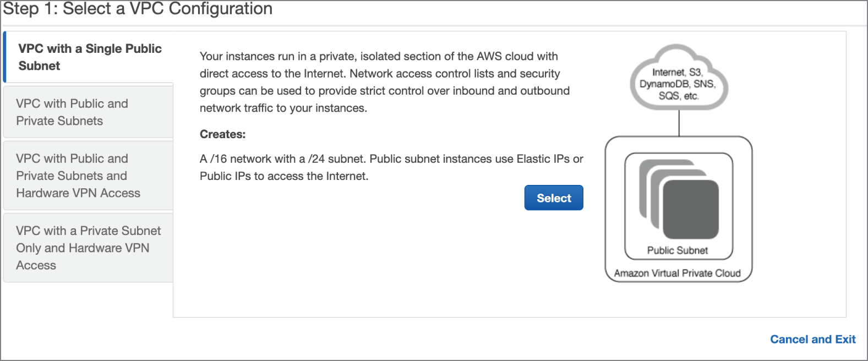This screenshot has width=868, height=361.
Task: Switch to the Public and Private Subnets and Hardware VPN Access tab
Action: click(89, 176)
